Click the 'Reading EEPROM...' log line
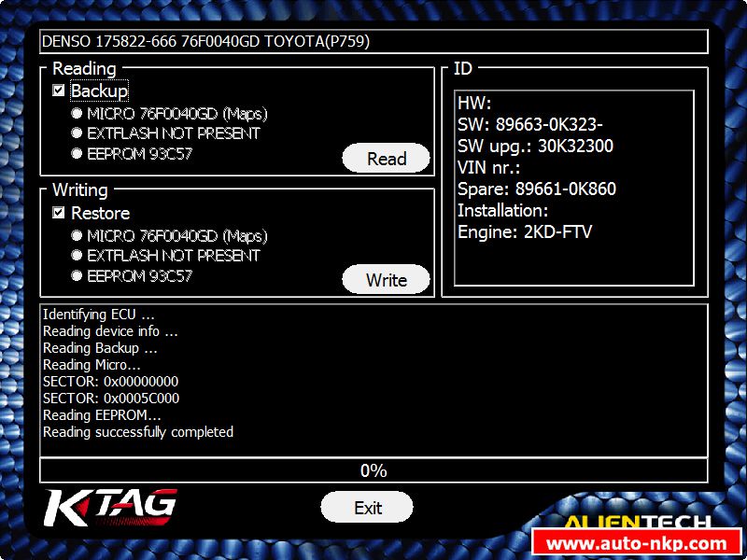Image resolution: width=747 pixels, height=560 pixels. coord(102,415)
